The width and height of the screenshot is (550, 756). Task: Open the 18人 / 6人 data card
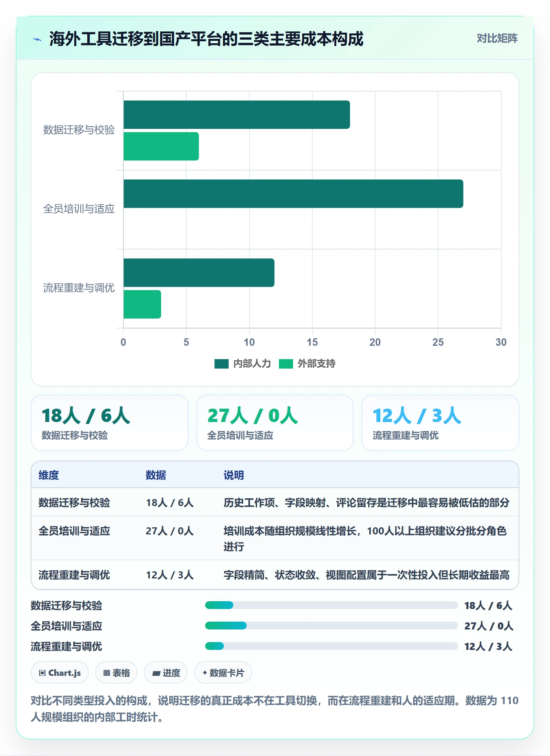tap(110, 423)
